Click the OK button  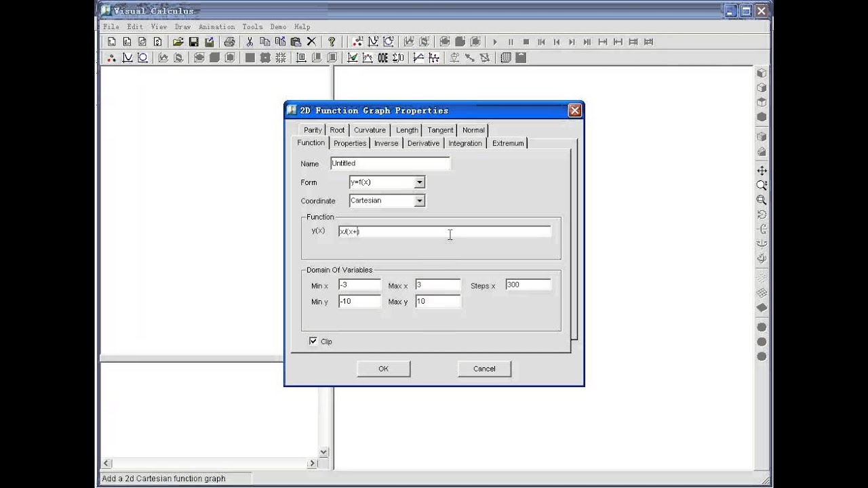(x=383, y=369)
